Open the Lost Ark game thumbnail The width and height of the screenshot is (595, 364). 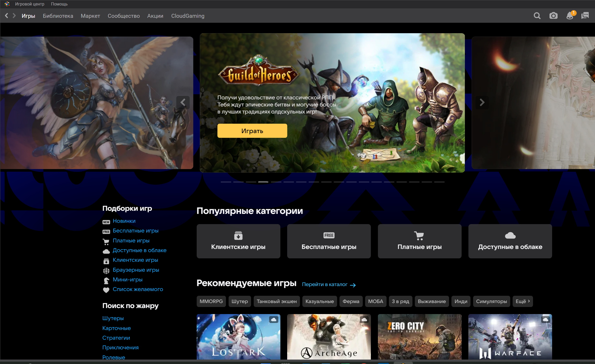(238, 337)
